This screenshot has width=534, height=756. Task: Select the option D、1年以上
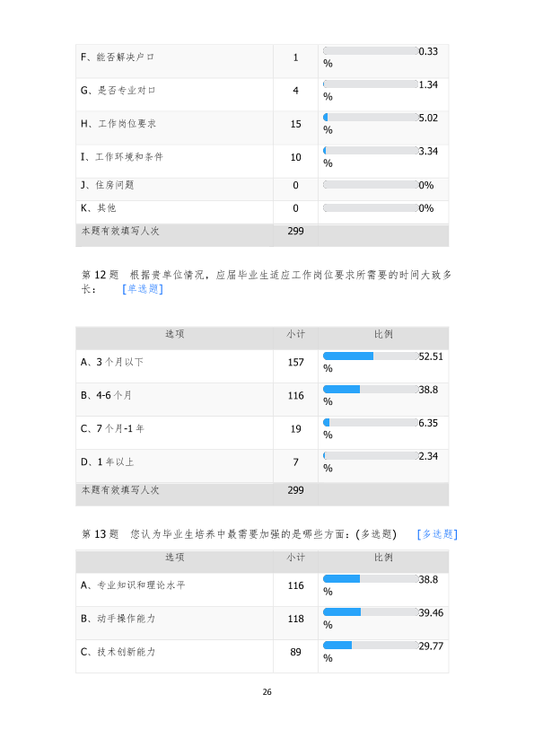point(262,466)
